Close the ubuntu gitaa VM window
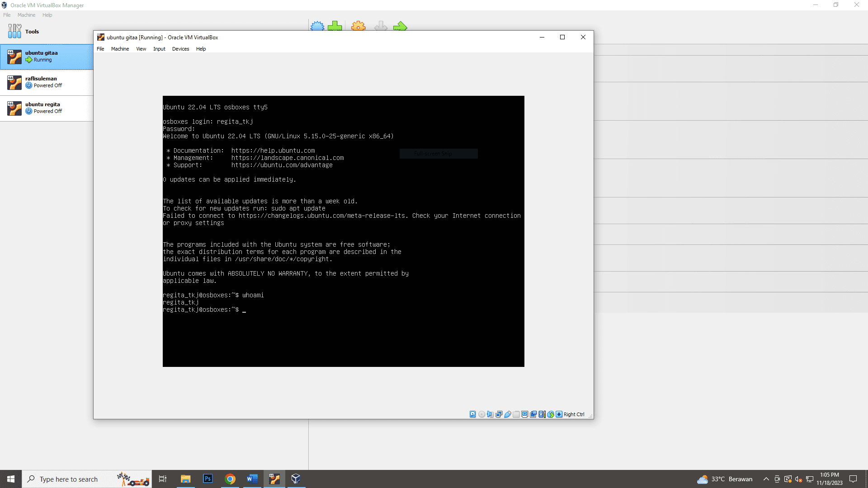The width and height of the screenshot is (868, 488). [583, 38]
